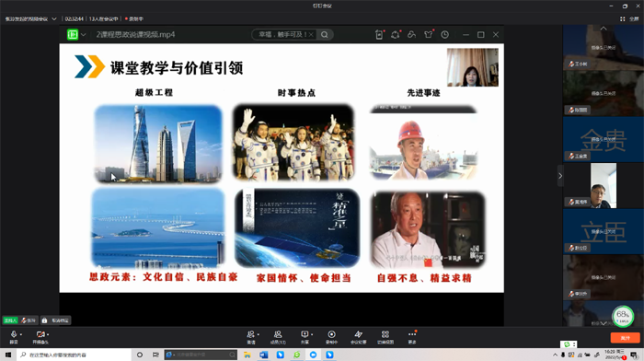
Task: Leave the meeting with the orange button
Action: click(x=625, y=338)
